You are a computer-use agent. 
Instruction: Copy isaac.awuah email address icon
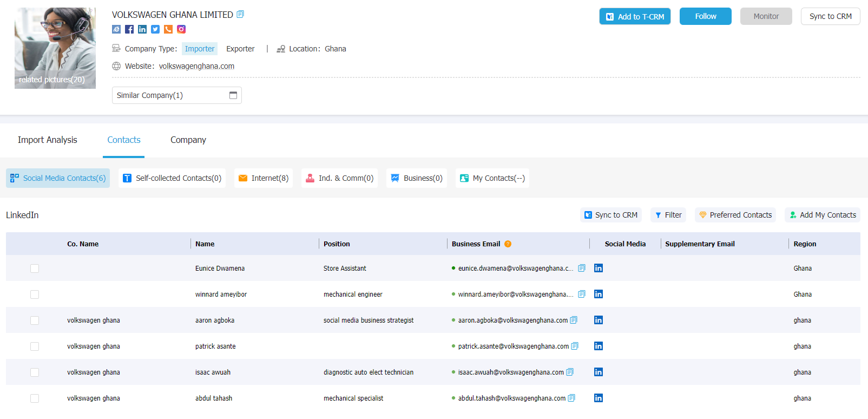pos(570,372)
